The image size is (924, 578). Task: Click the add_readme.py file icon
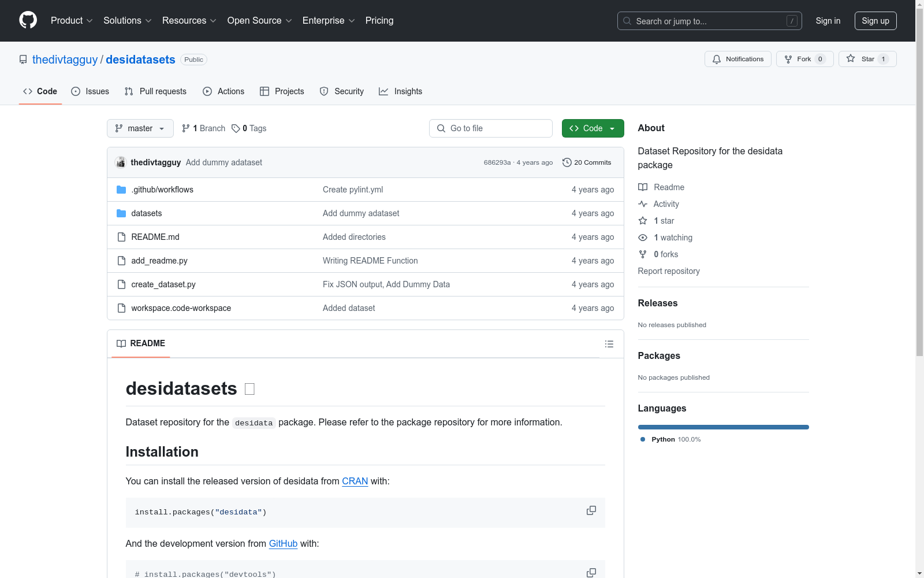[121, 261]
